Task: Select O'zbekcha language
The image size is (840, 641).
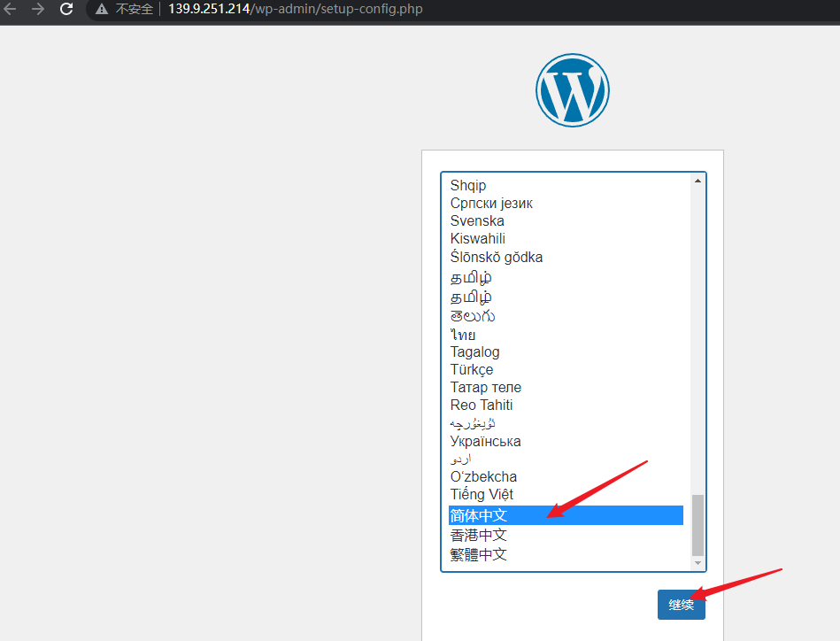Action: point(566,477)
